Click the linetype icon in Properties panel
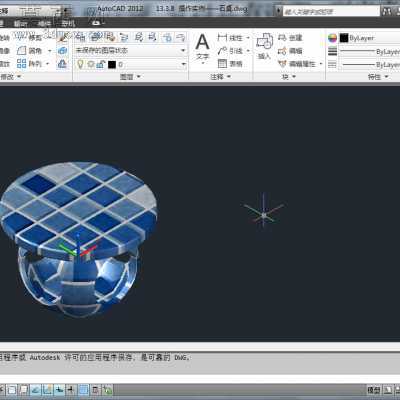The image size is (400, 400). 332,64
